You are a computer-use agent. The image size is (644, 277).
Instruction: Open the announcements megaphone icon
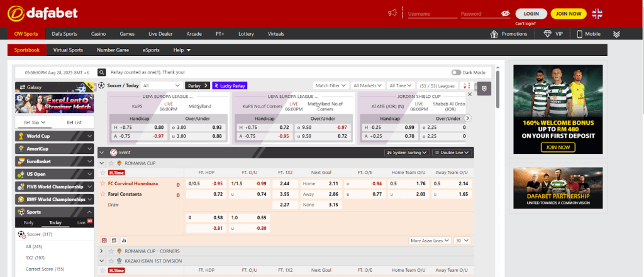(x=392, y=13)
